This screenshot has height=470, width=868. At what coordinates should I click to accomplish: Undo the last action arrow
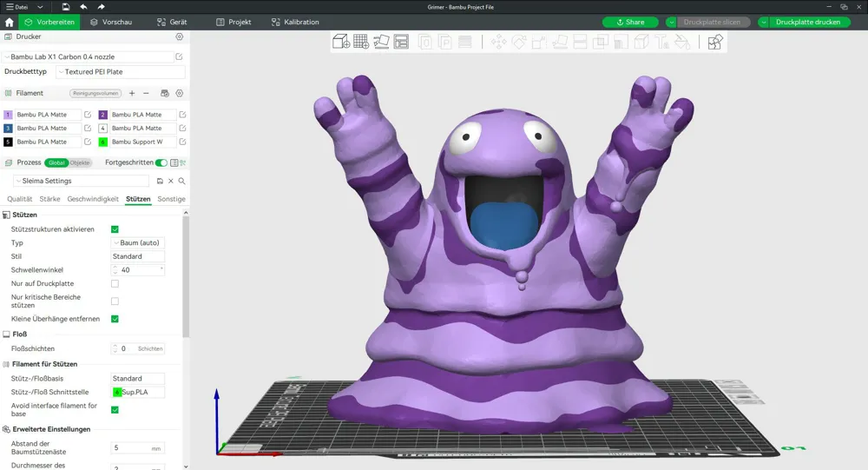tap(83, 7)
